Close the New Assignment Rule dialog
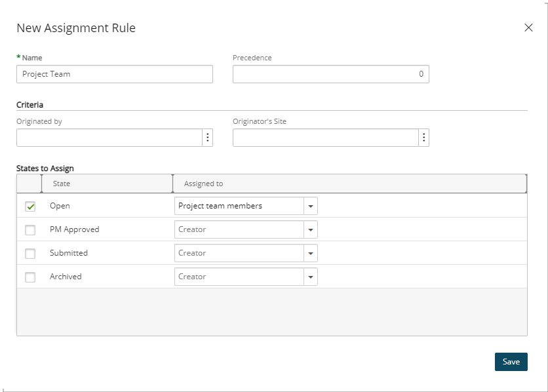 click(x=528, y=28)
